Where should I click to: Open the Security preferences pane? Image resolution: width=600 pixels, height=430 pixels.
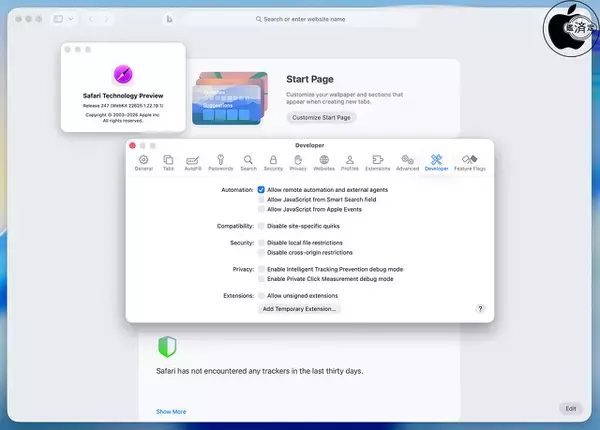pyautogui.click(x=273, y=163)
